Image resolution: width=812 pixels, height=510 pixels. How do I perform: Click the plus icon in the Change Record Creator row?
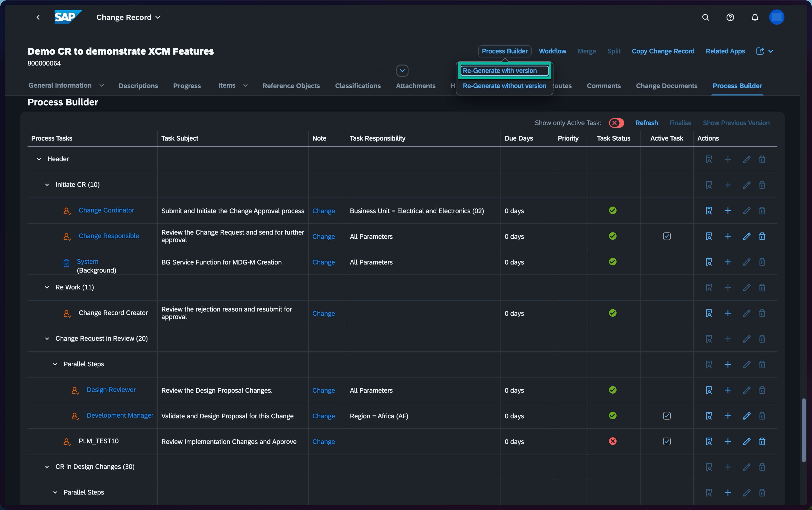pos(728,313)
